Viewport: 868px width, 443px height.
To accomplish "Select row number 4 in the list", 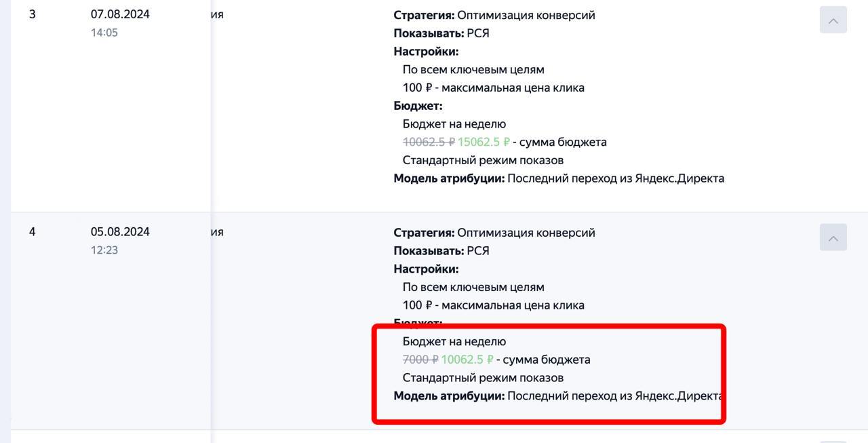I will 32,231.
